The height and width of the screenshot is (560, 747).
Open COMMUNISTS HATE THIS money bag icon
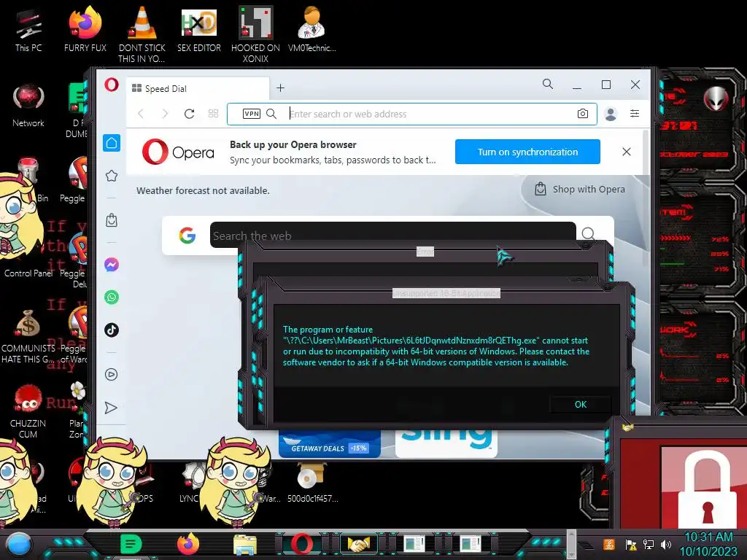point(28,337)
